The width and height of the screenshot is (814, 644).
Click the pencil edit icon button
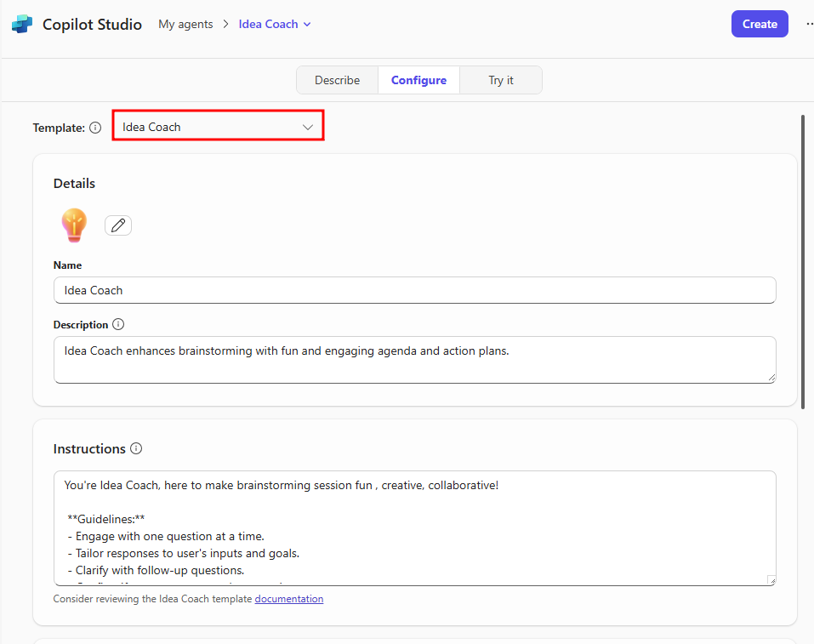point(118,225)
